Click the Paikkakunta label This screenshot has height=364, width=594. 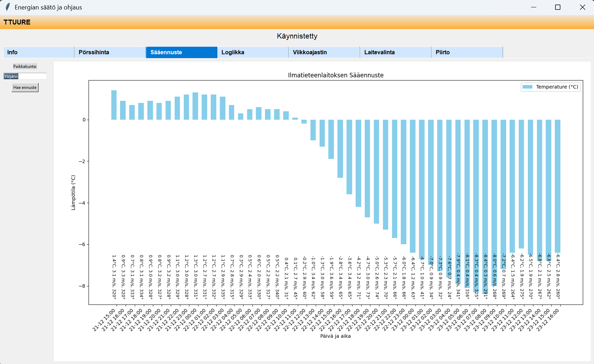coord(25,66)
